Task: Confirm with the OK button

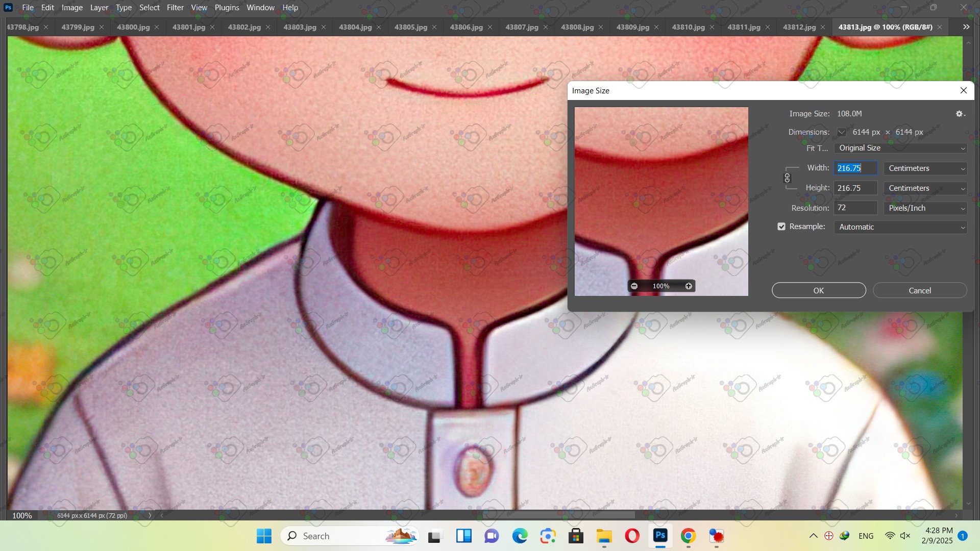Action: coord(819,290)
